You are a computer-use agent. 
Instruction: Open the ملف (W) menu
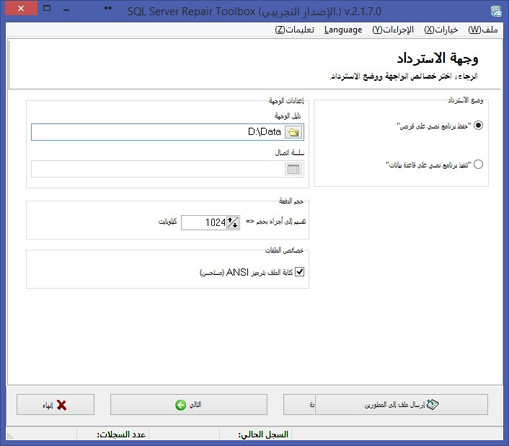click(483, 30)
